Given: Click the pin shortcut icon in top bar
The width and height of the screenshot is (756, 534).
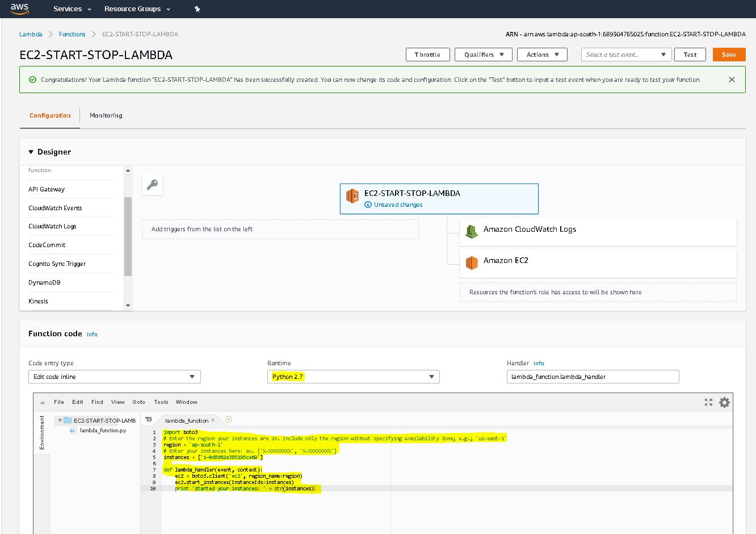Looking at the screenshot, I should point(197,9).
